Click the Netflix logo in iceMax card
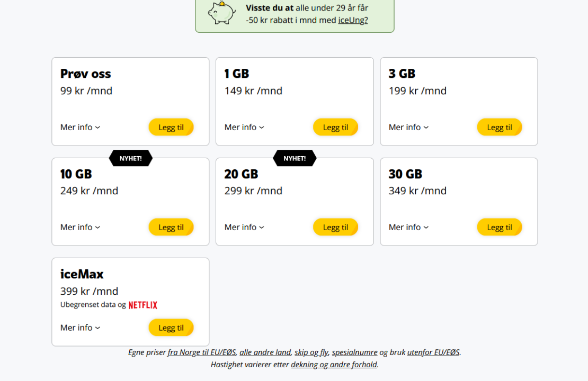588x381 pixels. (143, 305)
